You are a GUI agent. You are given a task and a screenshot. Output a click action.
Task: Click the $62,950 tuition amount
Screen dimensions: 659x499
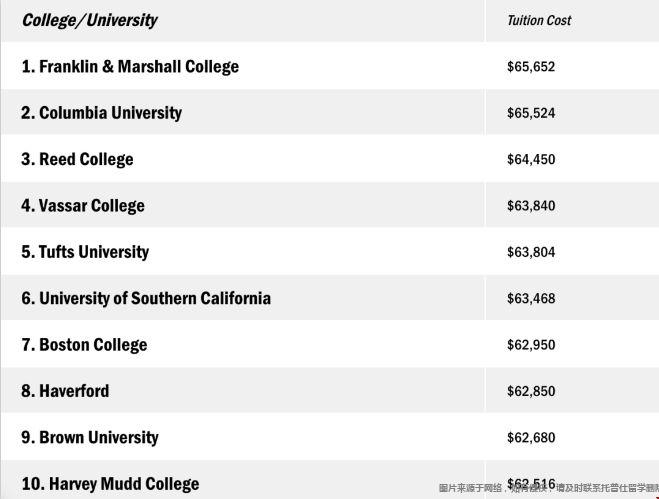(x=531, y=345)
